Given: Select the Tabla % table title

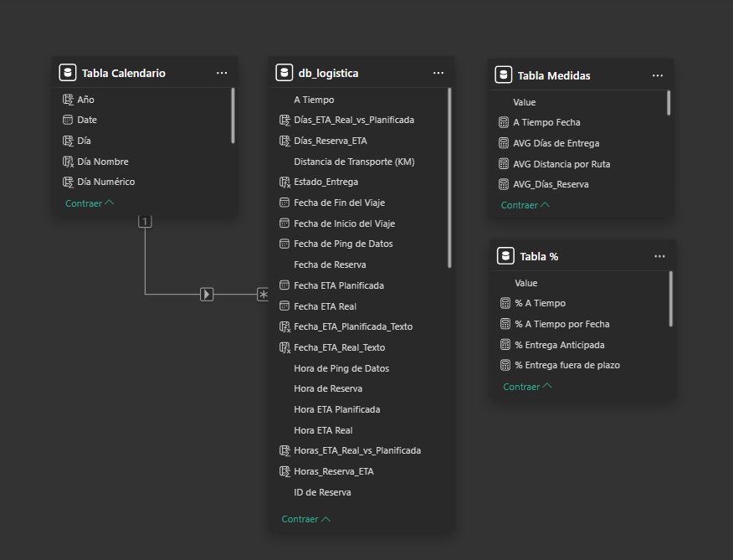Looking at the screenshot, I should 539,256.
